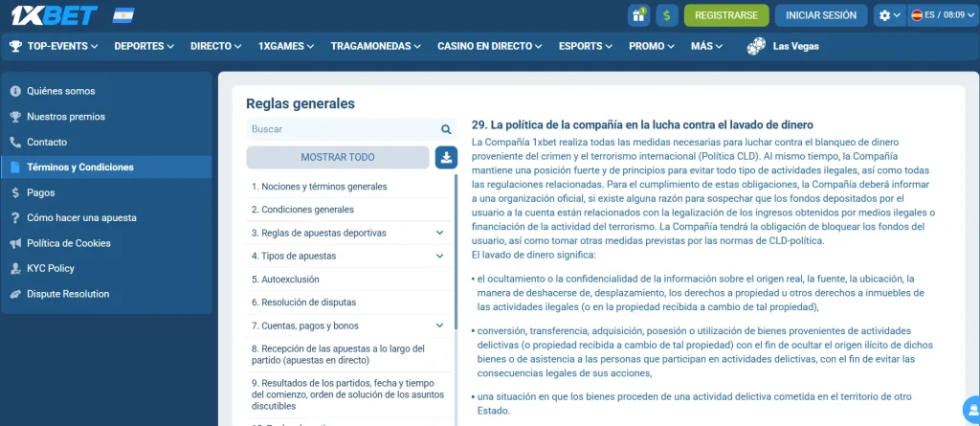This screenshot has width=980, height=426.
Task: Click the 1XBET logo
Action: tap(54, 15)
